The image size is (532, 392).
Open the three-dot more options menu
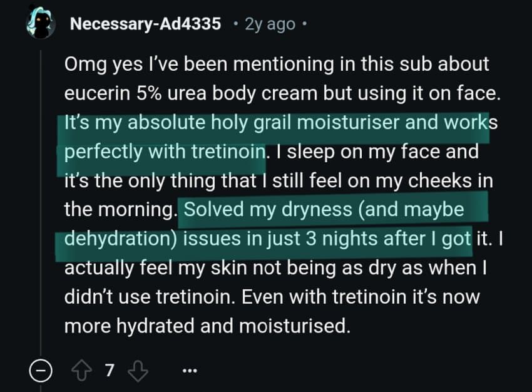pos(189,371)
